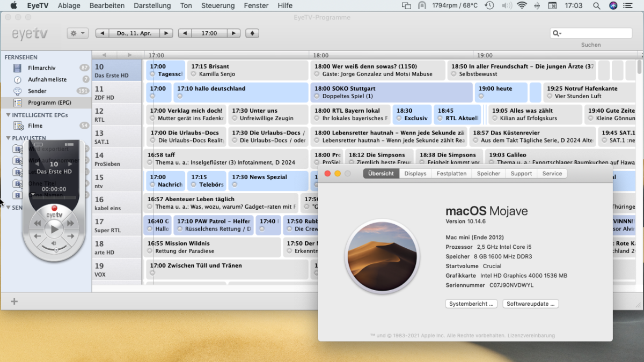Open the Bearbeiten menu
The width and height of the screenshot is (644, 362).
(107, 5)
